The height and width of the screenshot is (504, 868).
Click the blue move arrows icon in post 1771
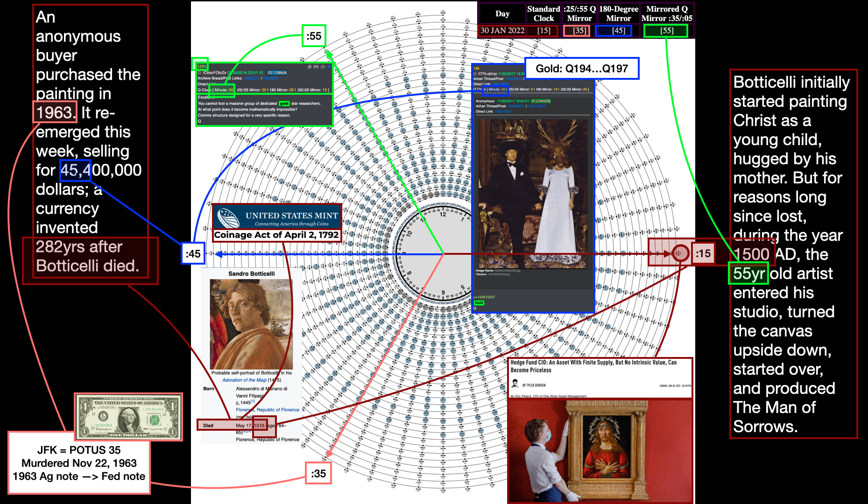point(329,67)
